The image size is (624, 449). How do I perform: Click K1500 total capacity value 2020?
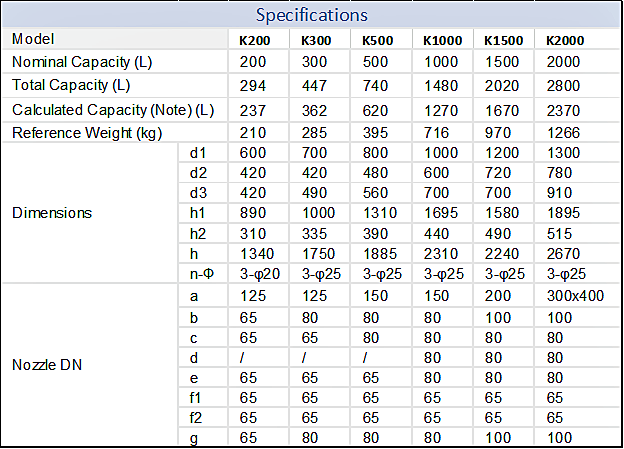point(502,86)
